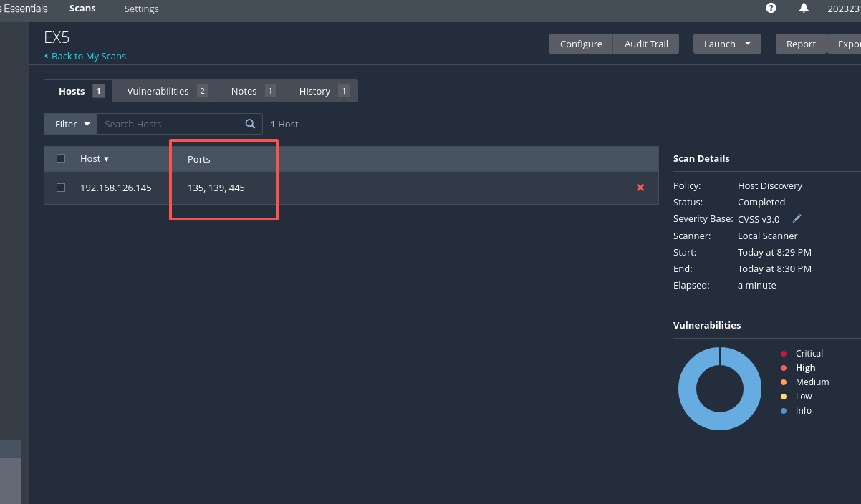Click the Report button
This screenshot has height=504, width=861.
coord(801,44)
